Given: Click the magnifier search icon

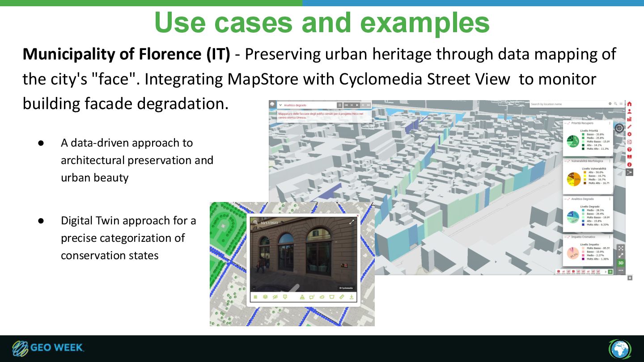Looking at the screenshot, I should (x=615, y=104).
